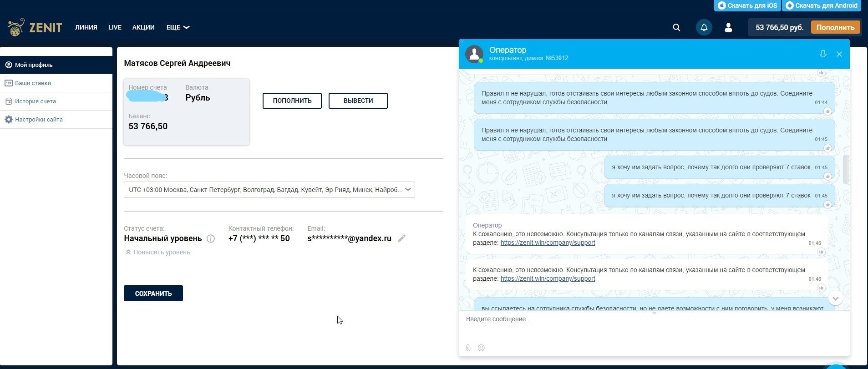Viewport: 868px width, 369px height.
Task: Click the pencil icon to edit email
Action: tap(402, 238)
